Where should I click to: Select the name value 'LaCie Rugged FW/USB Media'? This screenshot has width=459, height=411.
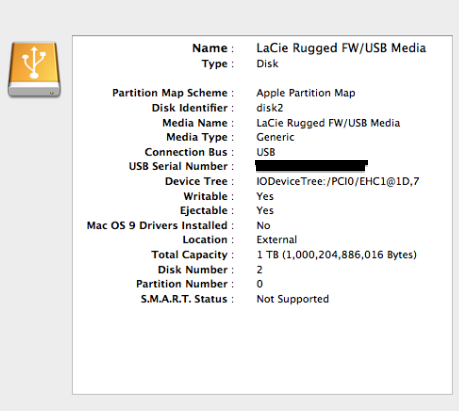341,48
